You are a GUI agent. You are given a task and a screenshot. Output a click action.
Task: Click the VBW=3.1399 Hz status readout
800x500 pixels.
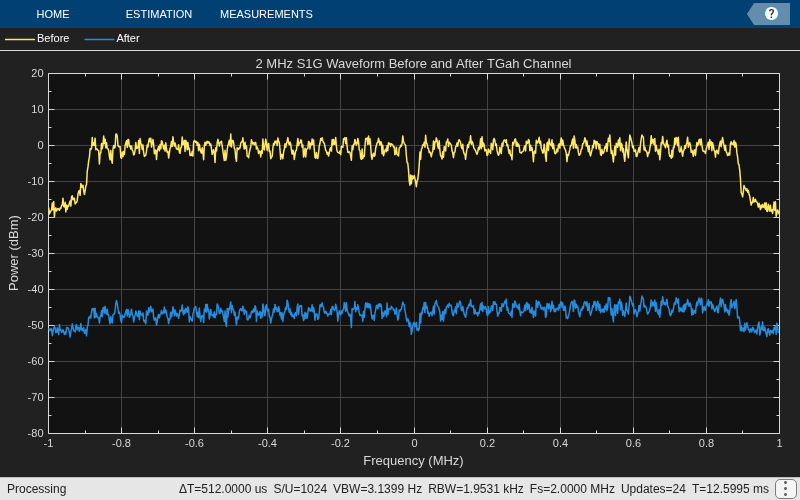(377, 489)
